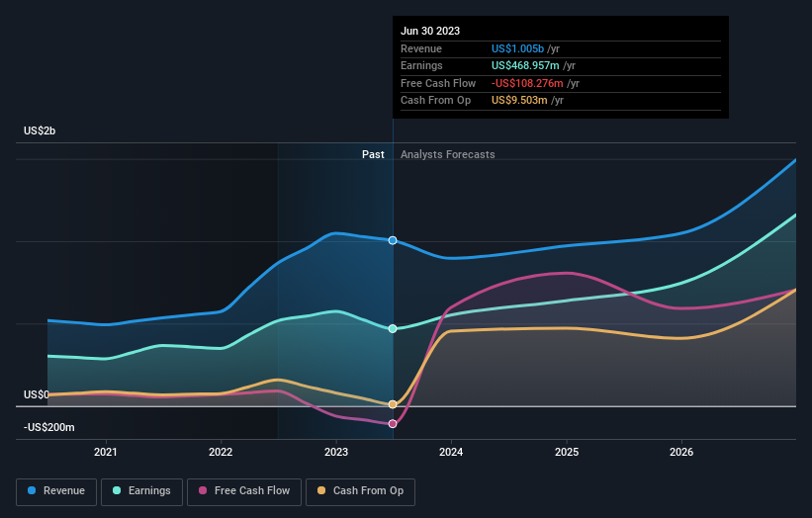Select the Revenue data point on Jun 30 2023
The height and width of the screenshot is (518, 812).
tap(393, 240)
